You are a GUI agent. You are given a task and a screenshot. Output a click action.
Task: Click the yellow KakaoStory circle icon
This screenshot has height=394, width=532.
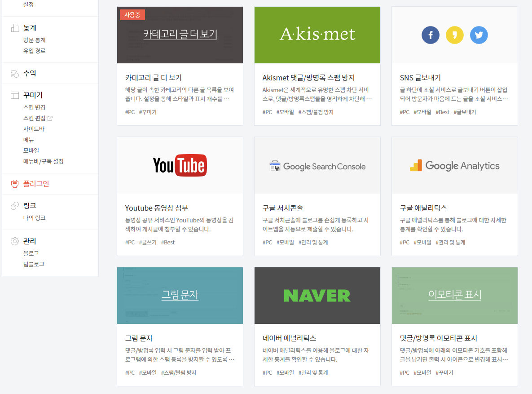[454, 35]
